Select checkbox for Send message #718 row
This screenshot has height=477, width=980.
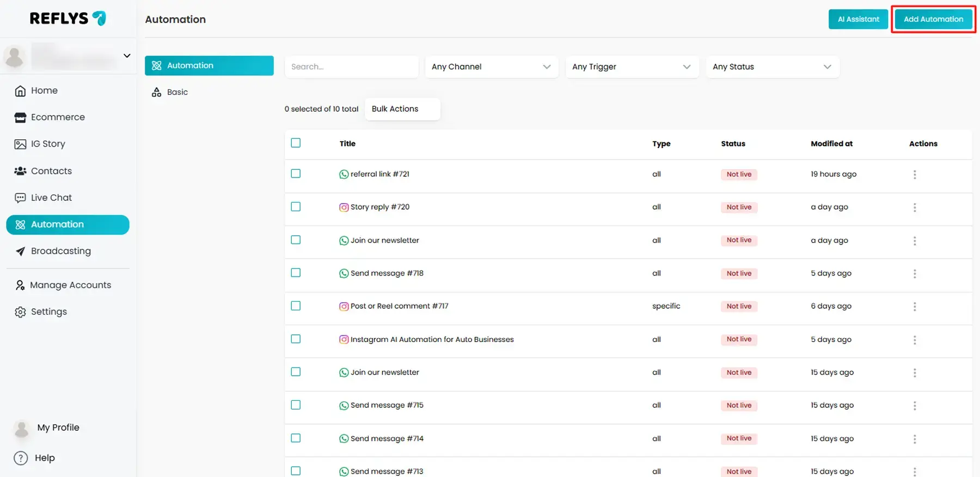point(296,273)
